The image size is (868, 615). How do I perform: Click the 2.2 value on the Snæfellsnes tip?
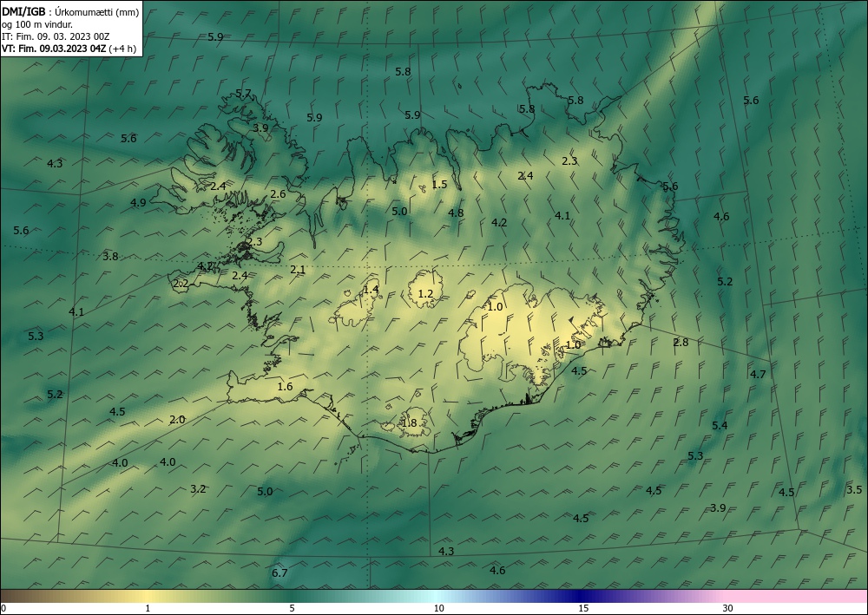pos(181,284)
